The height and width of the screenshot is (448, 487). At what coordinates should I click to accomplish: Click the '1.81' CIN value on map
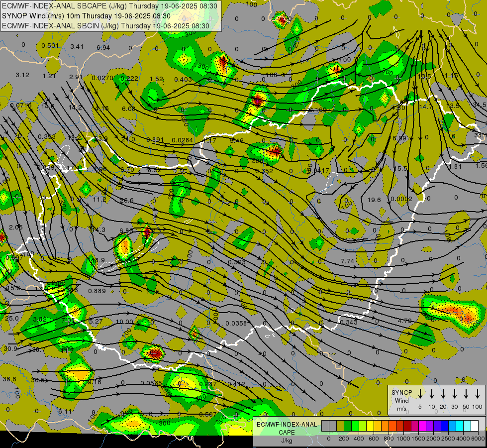click(455, 167)
